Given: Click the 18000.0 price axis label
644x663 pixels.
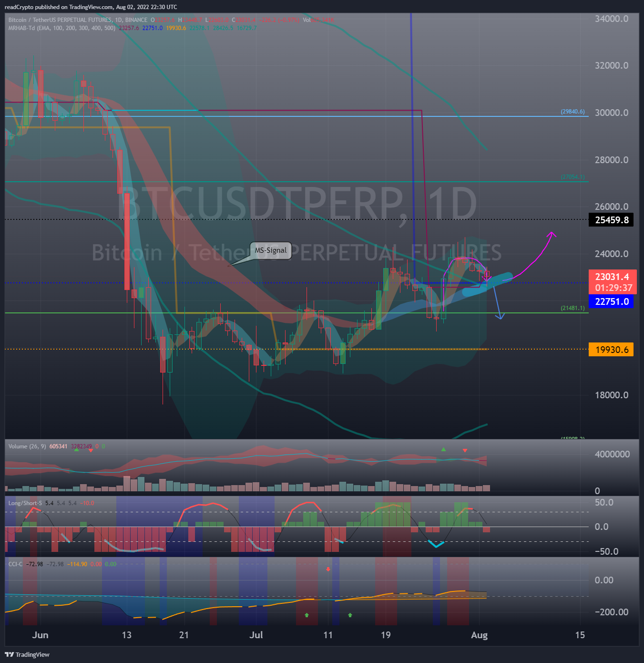Looking at the screenshot, I should tap(612, 395).
